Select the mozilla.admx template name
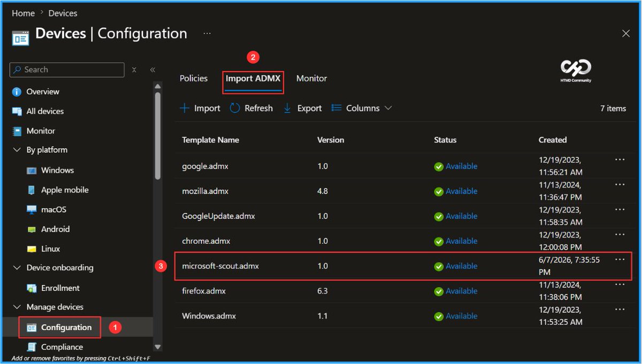The image size is (642, 364). click(x=205, y=191)
